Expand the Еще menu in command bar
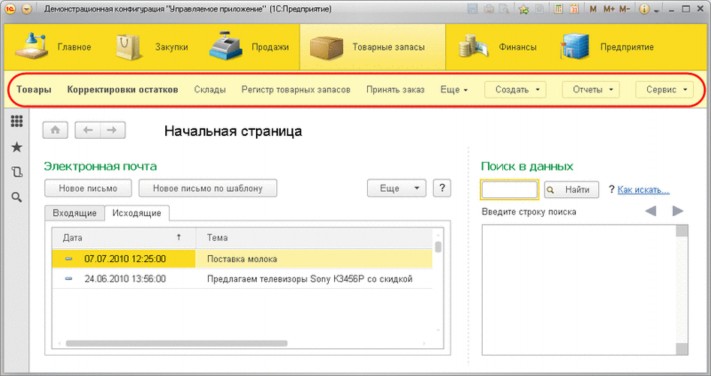Viewport: 711px width, 376px height. [x=454, y=90]
